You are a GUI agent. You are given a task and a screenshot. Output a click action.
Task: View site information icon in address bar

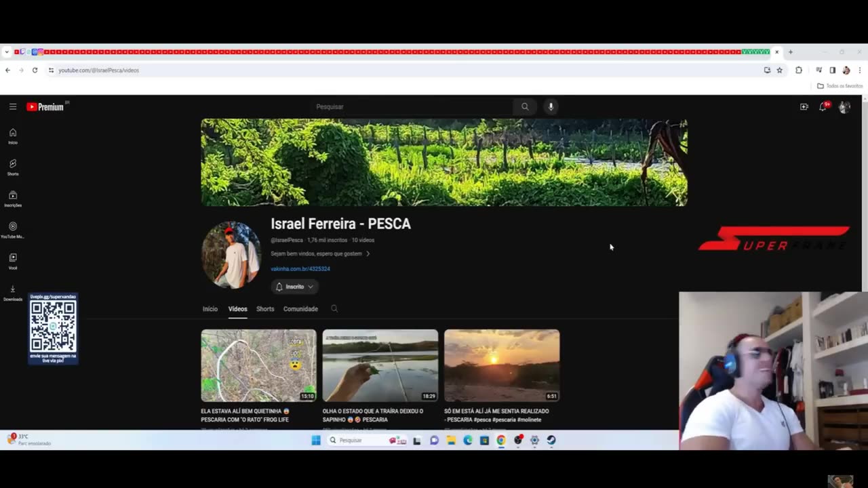[x=51, y=70]
